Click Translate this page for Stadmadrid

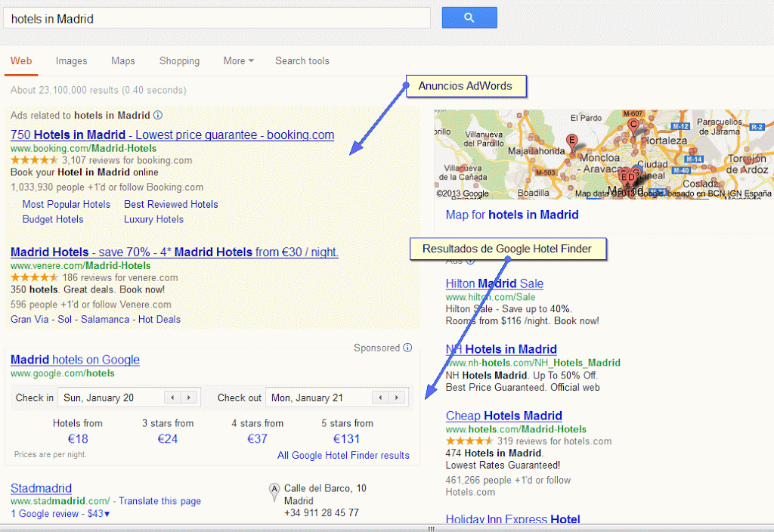[x=159, y=501]
